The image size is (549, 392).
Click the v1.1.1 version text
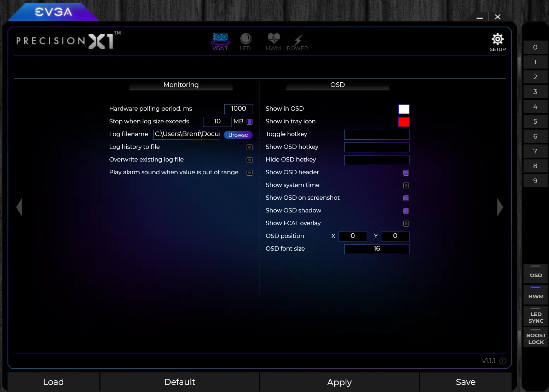tap(489, 361)
